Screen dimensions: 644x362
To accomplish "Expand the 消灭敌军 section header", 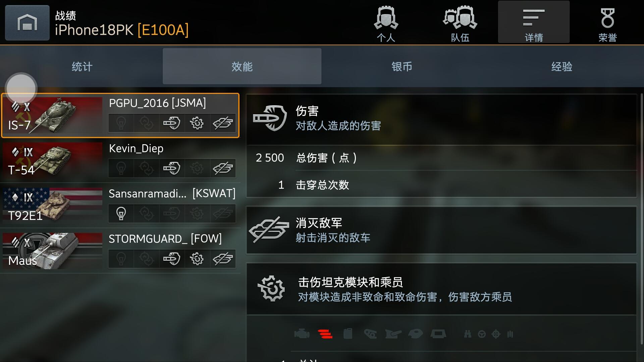I will click(441, 230).
